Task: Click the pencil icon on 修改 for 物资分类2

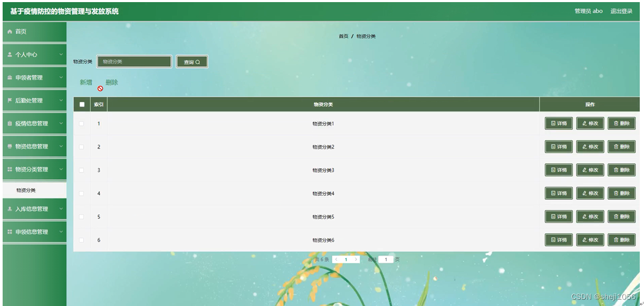Action: (584, 146)
